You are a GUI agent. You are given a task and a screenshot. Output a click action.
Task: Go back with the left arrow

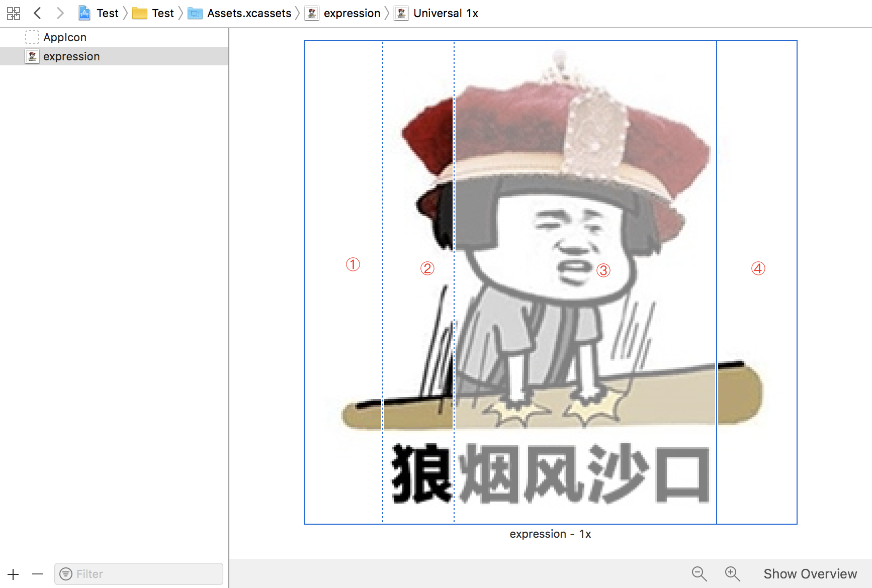pyautogui.click(x=37, y=13)
